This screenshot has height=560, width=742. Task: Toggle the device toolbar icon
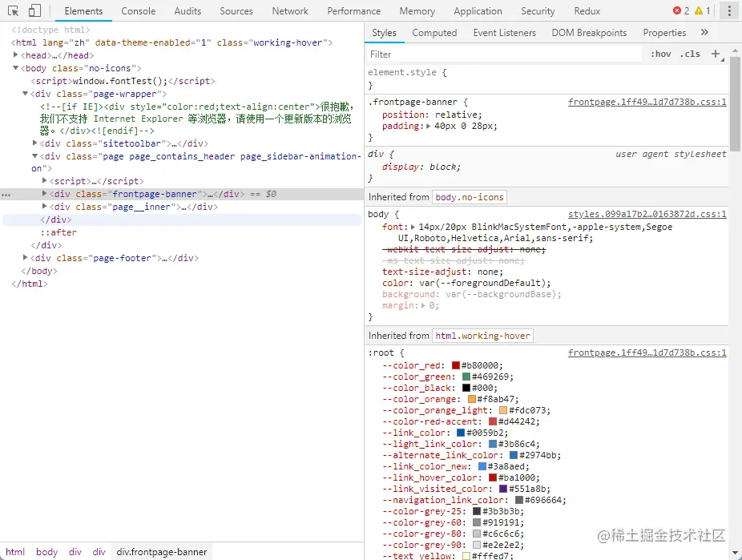pyautogui.click(x=34, y=11)
